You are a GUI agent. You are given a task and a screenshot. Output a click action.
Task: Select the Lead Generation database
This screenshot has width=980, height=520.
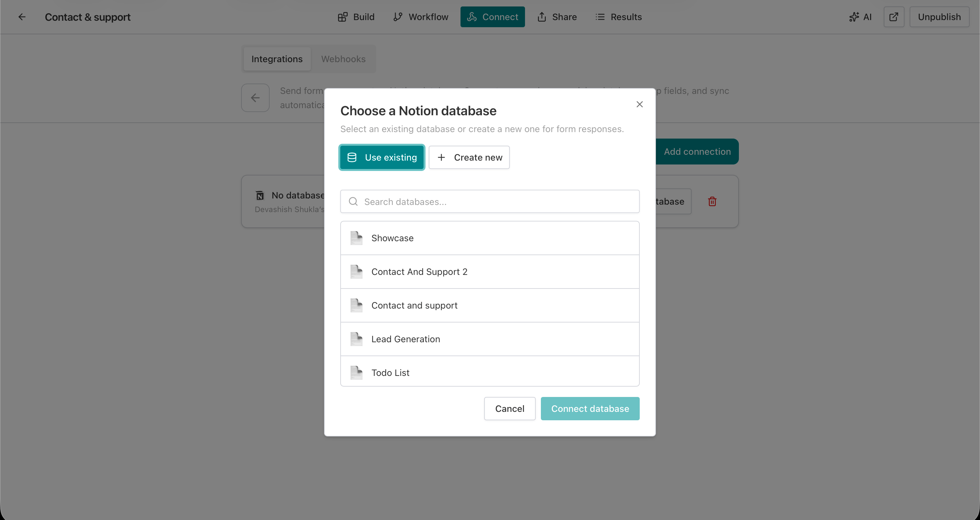click(405, 339)
